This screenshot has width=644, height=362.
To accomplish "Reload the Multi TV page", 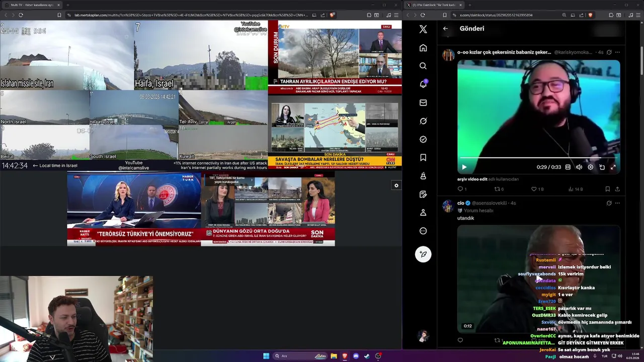I will pos(21,15).
